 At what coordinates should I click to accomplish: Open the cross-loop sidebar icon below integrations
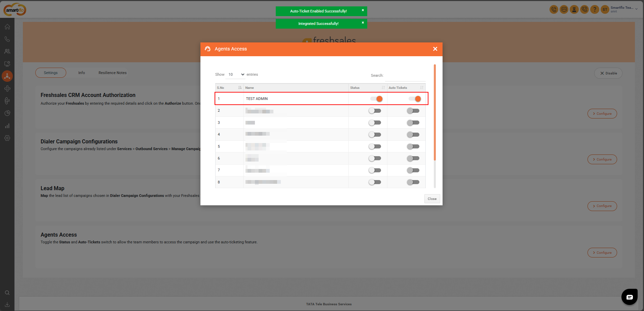(x=7, y=89)
